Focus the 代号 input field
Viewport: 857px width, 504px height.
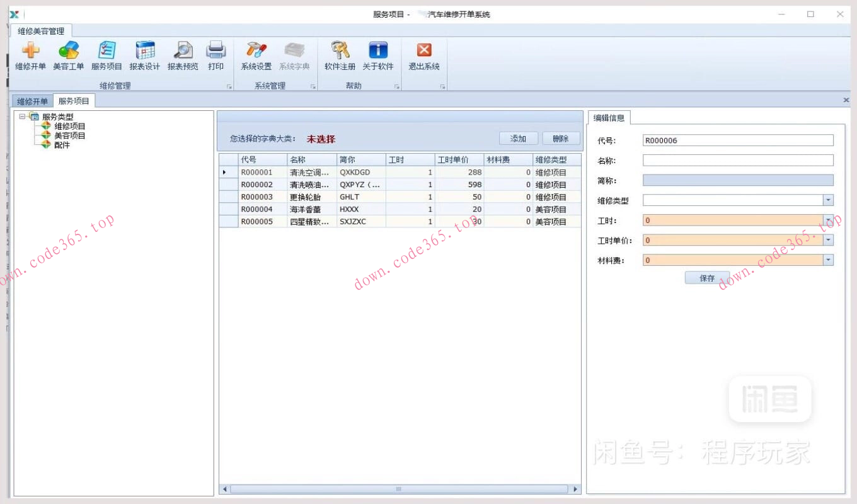coord(738,140)
